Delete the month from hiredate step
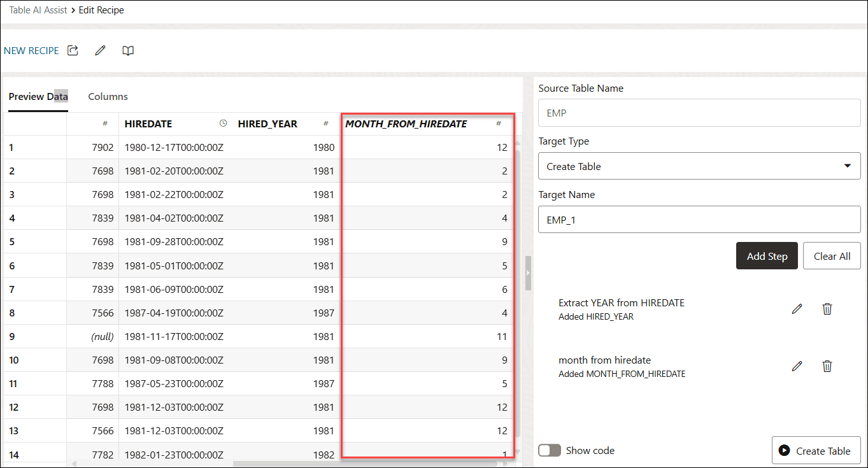Screen dimensions: 868x468 pyautogui.click(x=827, y=365)
